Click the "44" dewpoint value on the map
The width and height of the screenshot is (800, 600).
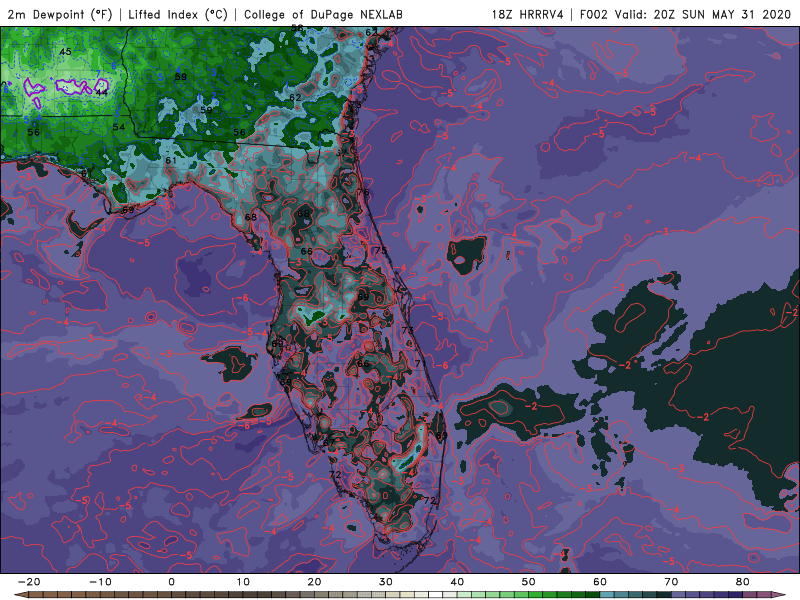tap(102, 92)
